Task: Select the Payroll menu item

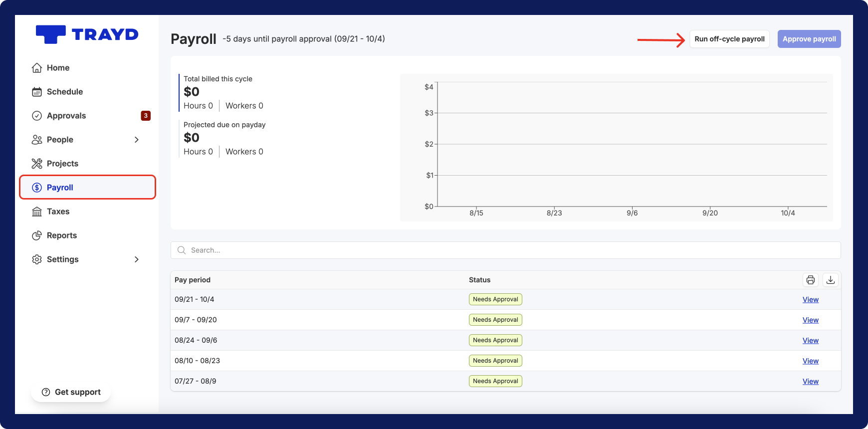Action: (88, 187)
